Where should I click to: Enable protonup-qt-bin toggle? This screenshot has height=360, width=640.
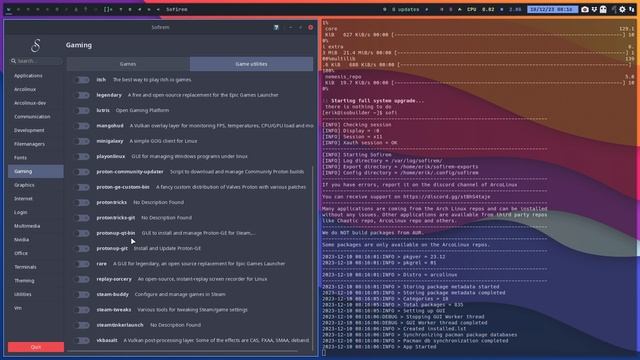(82, 233)
